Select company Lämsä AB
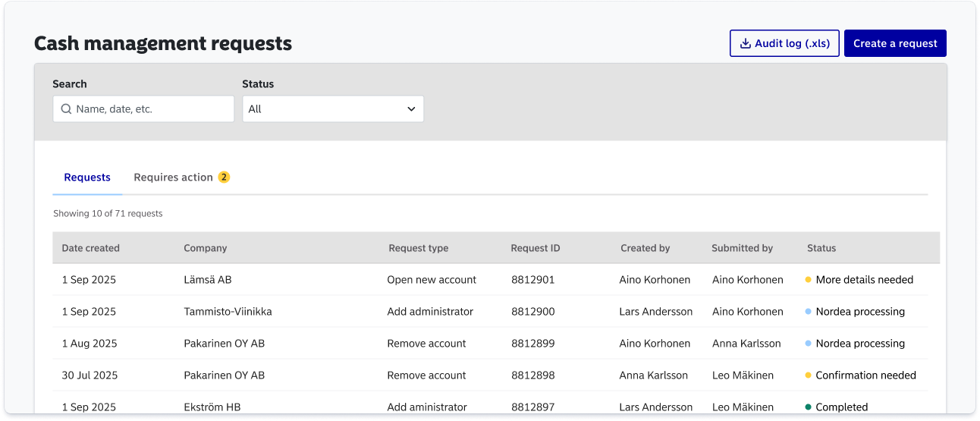980x421 pixels. (208, 280)
